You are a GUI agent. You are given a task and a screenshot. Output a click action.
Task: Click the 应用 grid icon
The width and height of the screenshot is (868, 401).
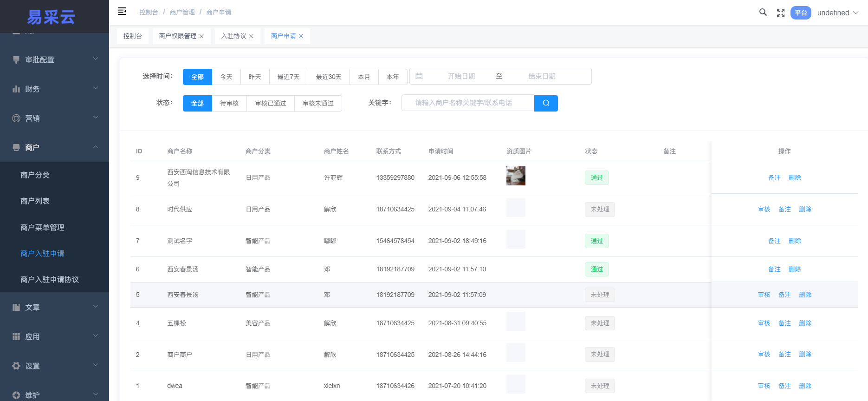(16, 336)
